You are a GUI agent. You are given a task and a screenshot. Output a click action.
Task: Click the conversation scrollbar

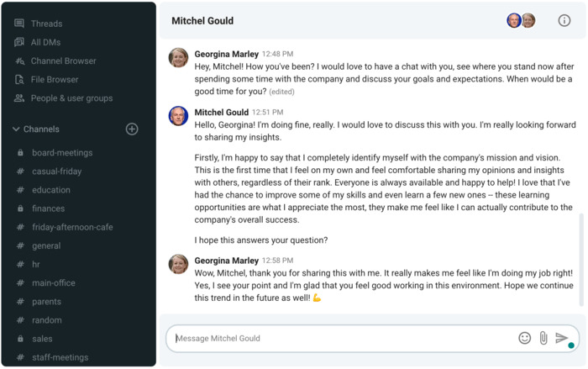click(x=581, y=259)
